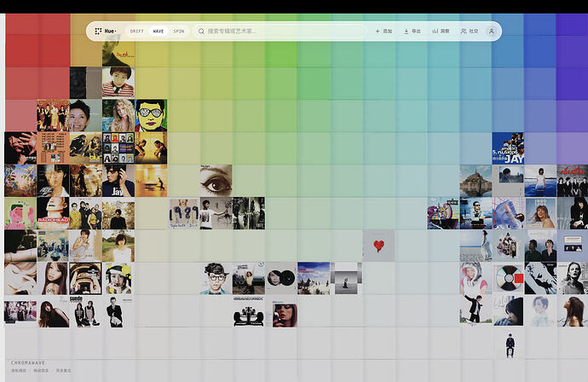Select the Suede album cover

point(85,311)
